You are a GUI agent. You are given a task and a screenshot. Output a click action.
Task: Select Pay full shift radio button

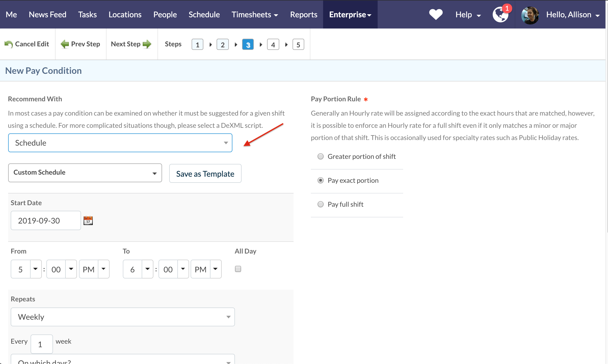[x=321, y=204]
